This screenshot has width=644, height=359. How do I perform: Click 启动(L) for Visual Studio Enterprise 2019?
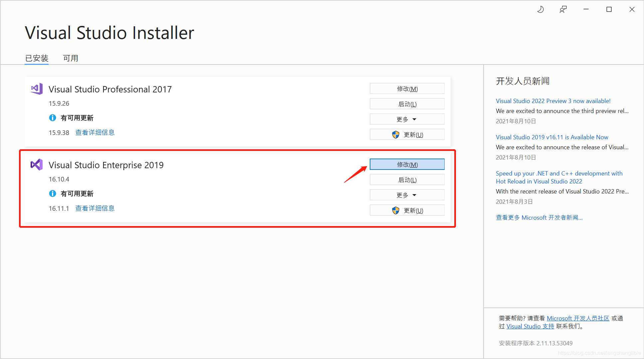coord(407,180)
